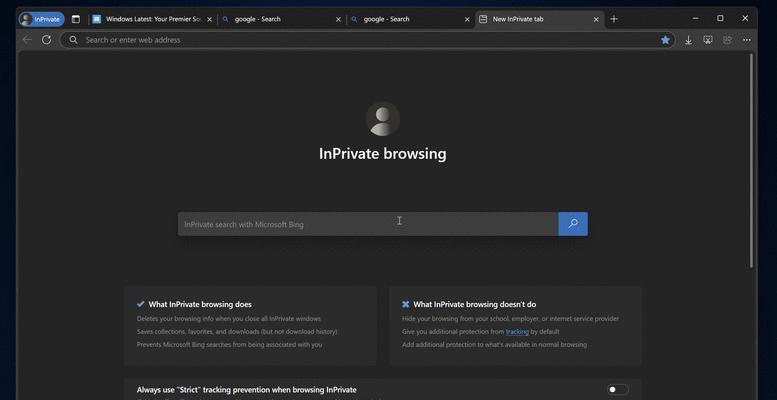Open the Settings and more menu
777x400 pixels.
pyautogui.click(x=747, y=40)
